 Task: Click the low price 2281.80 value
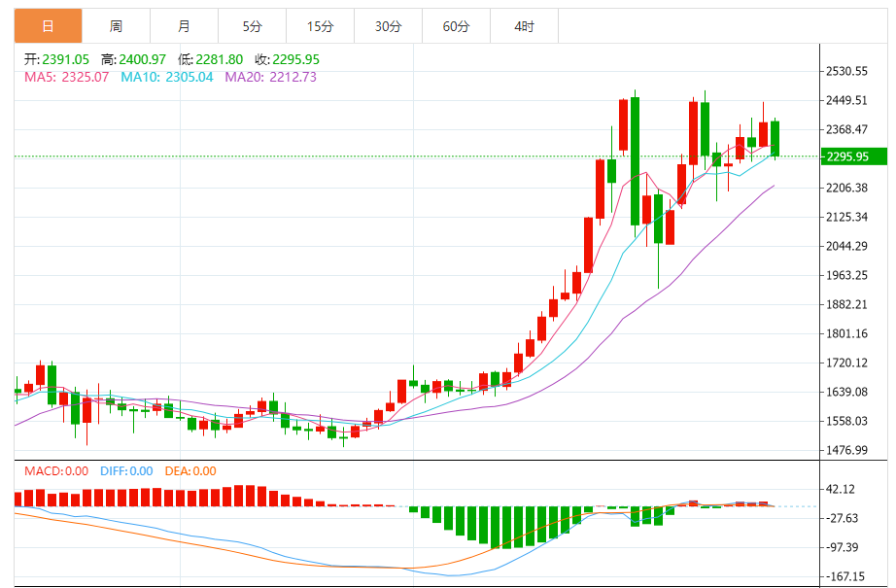(x=221, y=59)
